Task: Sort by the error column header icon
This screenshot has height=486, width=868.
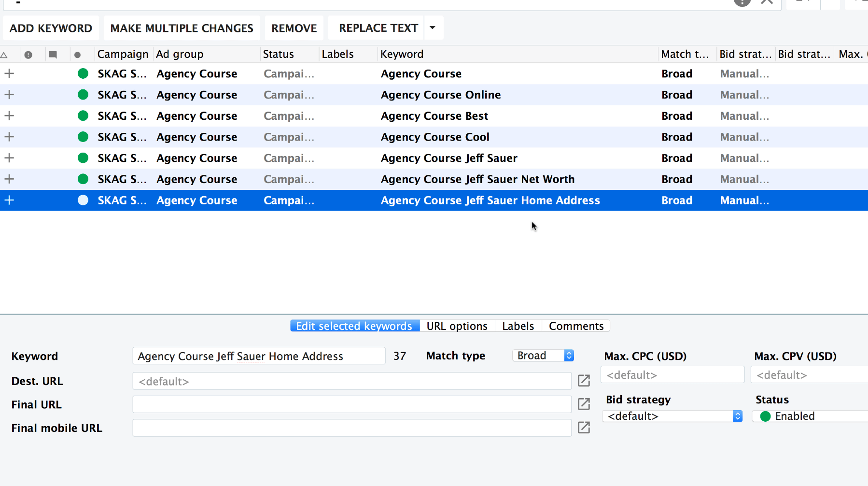Action: tap(28, 55)
